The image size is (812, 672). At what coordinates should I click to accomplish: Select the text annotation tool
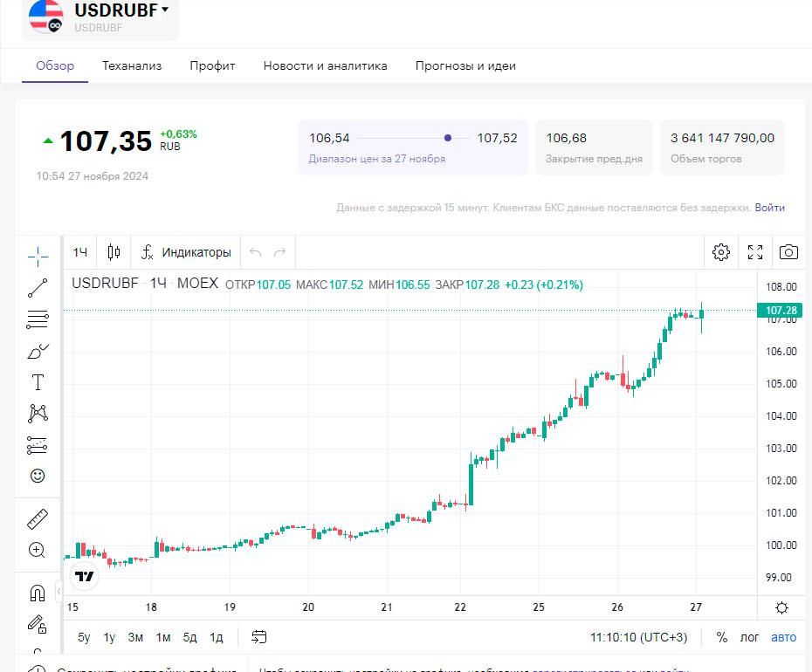tap(38, 382)
